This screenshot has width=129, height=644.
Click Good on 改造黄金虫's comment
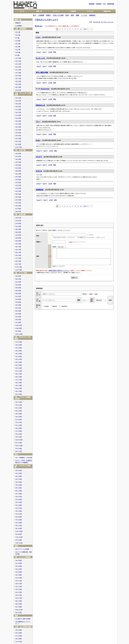coord(38,200)
